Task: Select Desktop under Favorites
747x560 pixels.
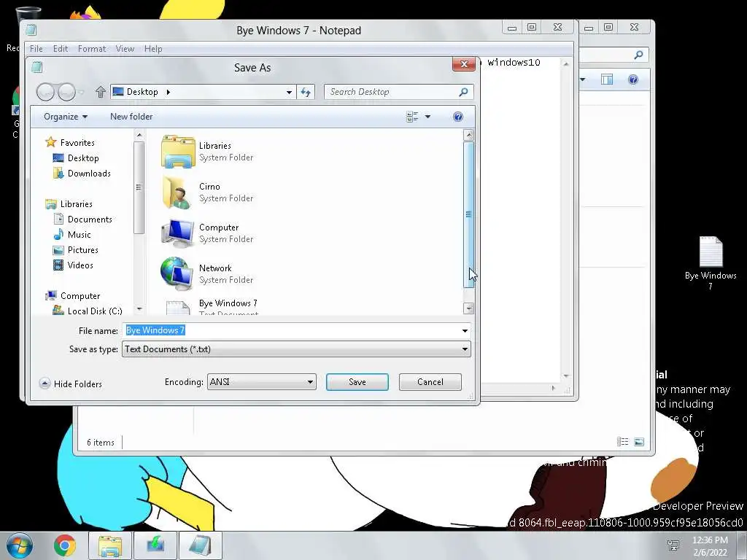Action: (x=83, y=158)
